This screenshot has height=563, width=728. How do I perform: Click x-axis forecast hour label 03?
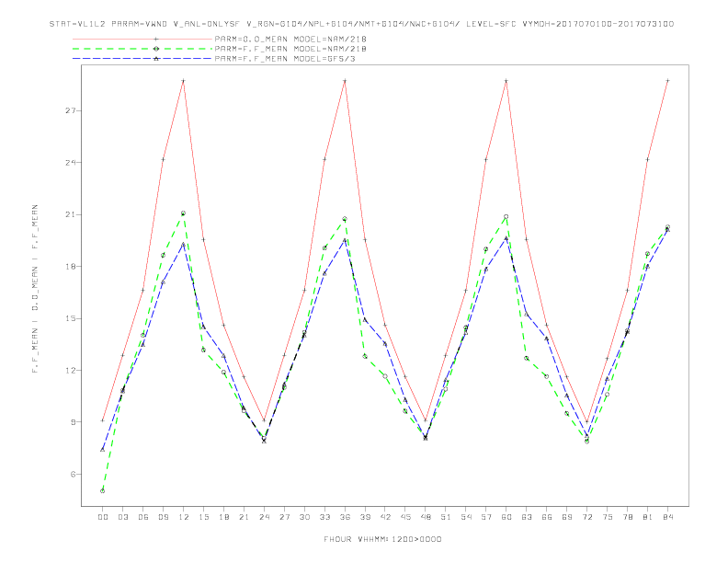(x=123, y=517)
